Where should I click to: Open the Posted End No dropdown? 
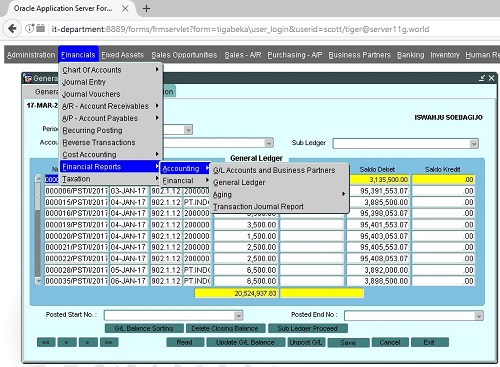(479, 316)
